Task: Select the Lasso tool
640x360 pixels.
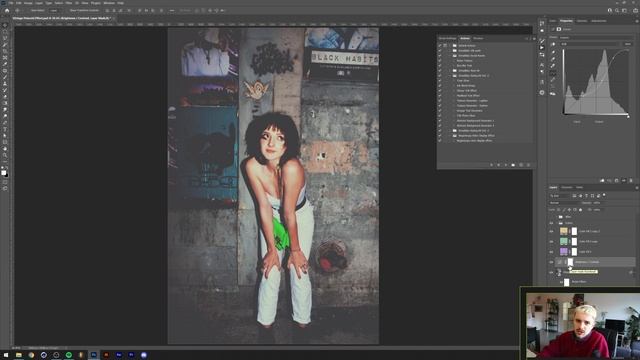Action: [x=5, y=38]
